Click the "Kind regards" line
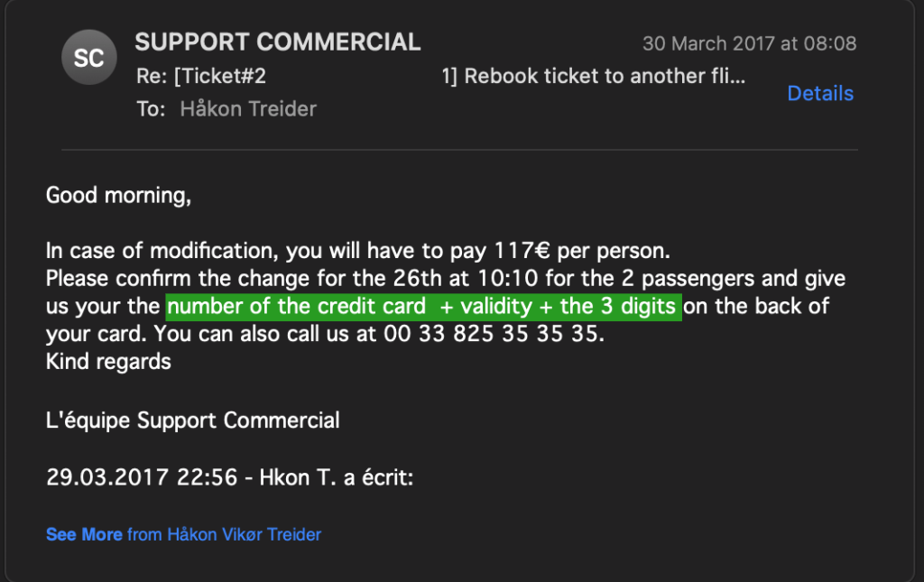Viewport: 924px width, 582px height. 108,362
